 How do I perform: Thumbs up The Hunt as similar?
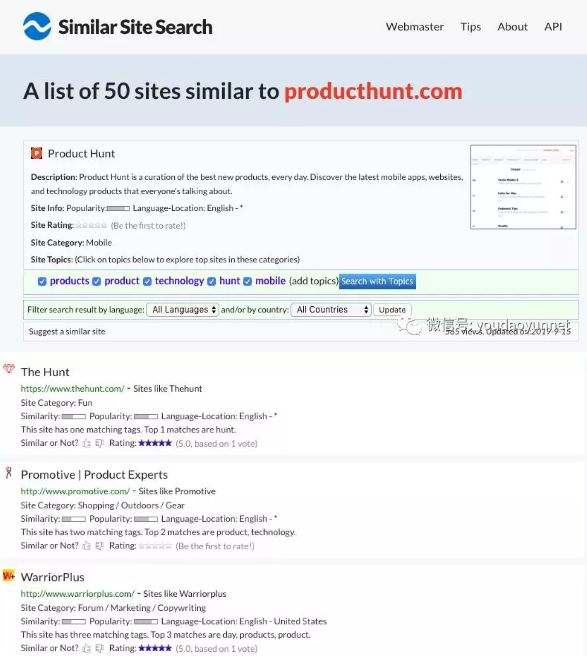87,443
